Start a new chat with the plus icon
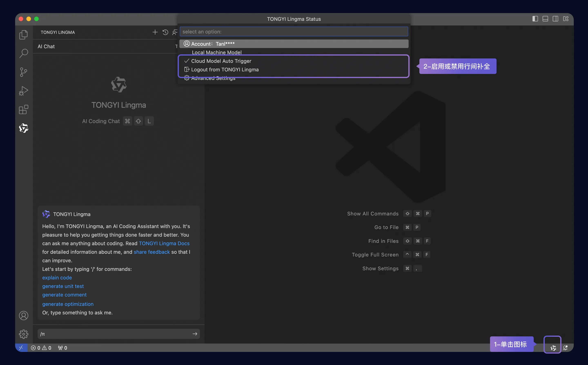 pos(155,32)
